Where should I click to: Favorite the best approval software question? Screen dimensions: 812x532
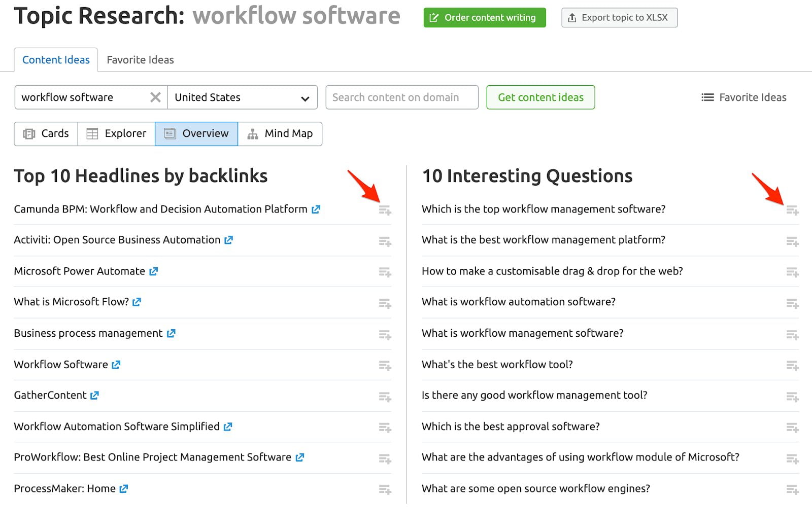click(793, 428)
